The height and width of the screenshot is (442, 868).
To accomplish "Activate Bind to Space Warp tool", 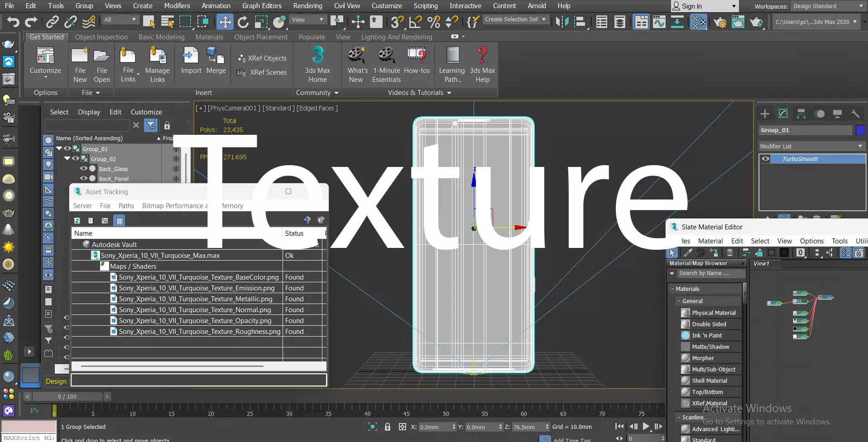I will [89, 22].
